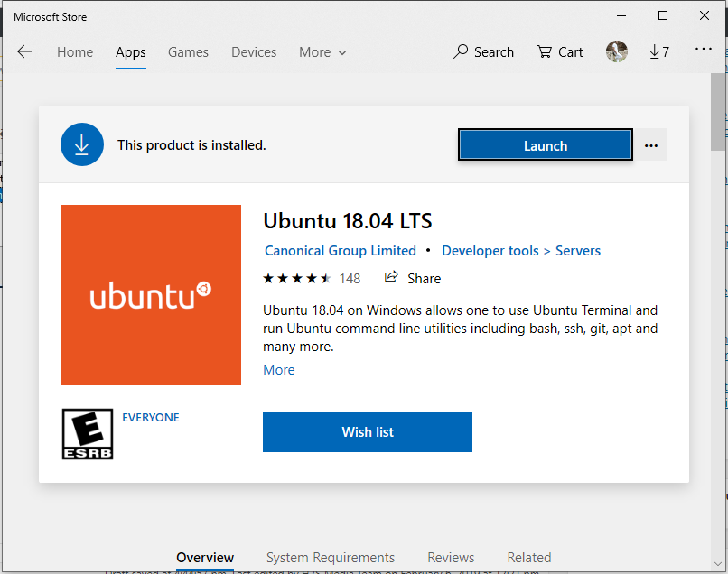Click the 'This product is installed.' text
This screenshot has width=728, height=574.
tap(191, 145)
